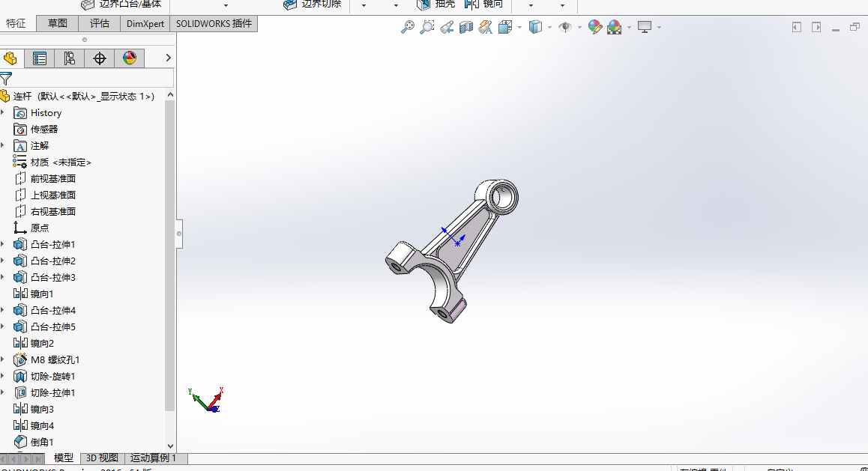This screenshot has height=471, width=868.
Task: Select the 原点 origin item
Action: pos(31,228)
